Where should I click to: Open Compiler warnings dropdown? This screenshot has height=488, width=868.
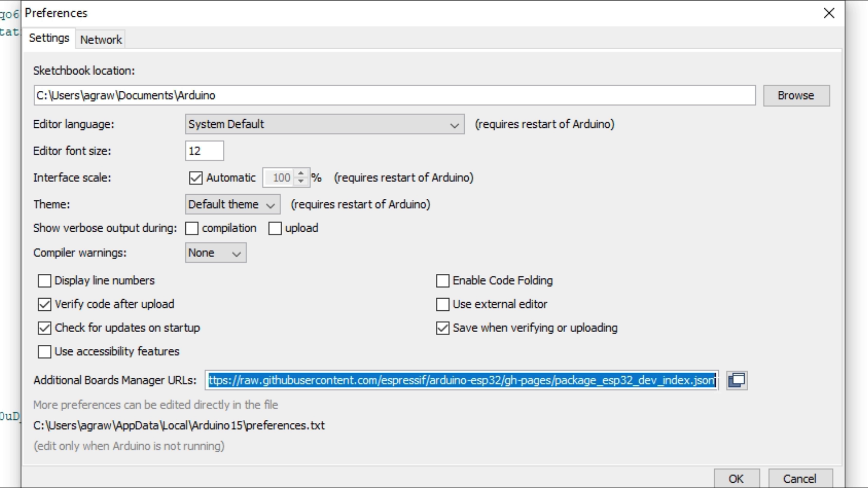pos(215,253)
